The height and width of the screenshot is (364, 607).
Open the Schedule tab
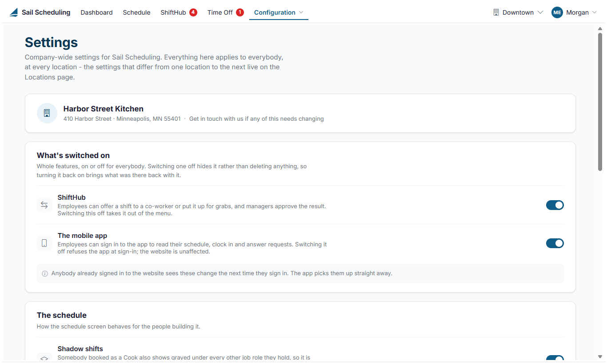[x=136, y=12]
